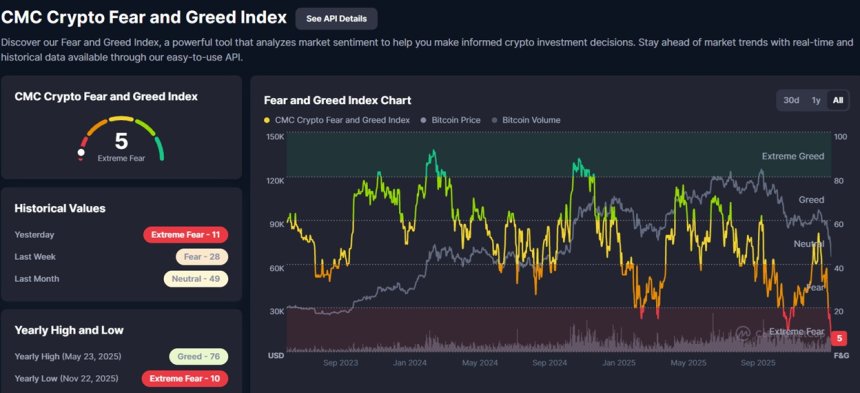Image resolution: width=860 pixels, height=393 pixels.
Task: Click the Extreme Fear - 11 yesterday badge
Action: coord(185,235)
